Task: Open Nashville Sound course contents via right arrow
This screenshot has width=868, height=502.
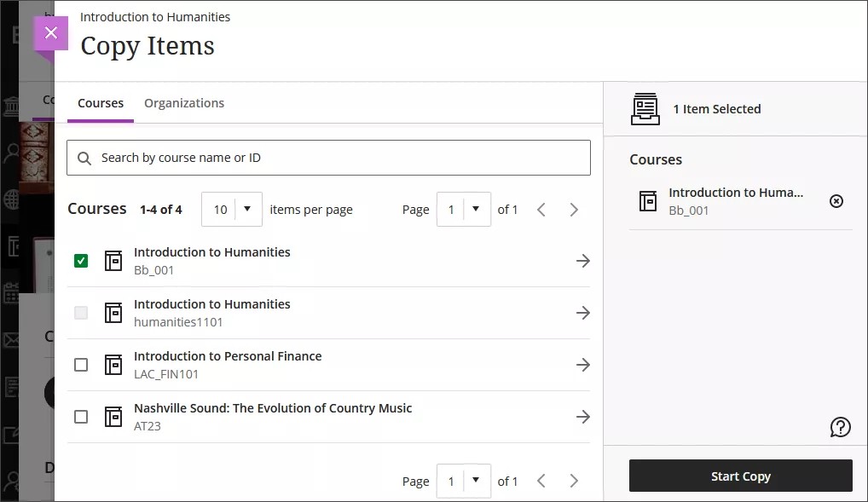Action: tap(583, 417)
